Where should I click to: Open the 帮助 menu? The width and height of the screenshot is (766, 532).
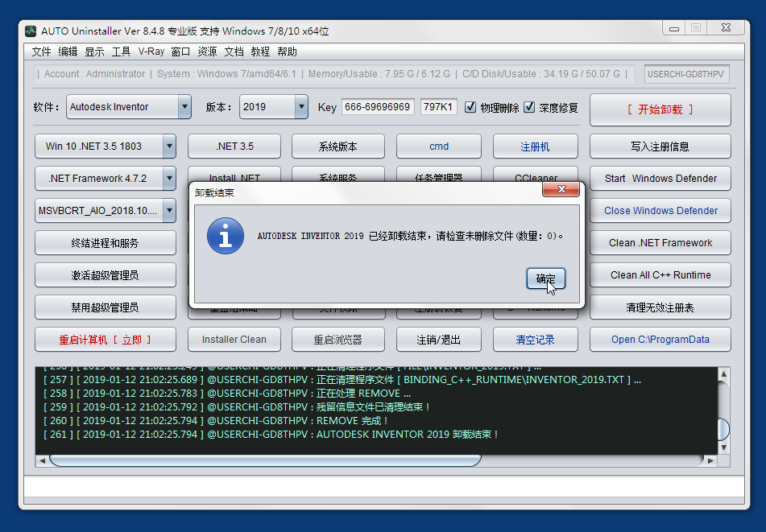(x=287, y=52)
